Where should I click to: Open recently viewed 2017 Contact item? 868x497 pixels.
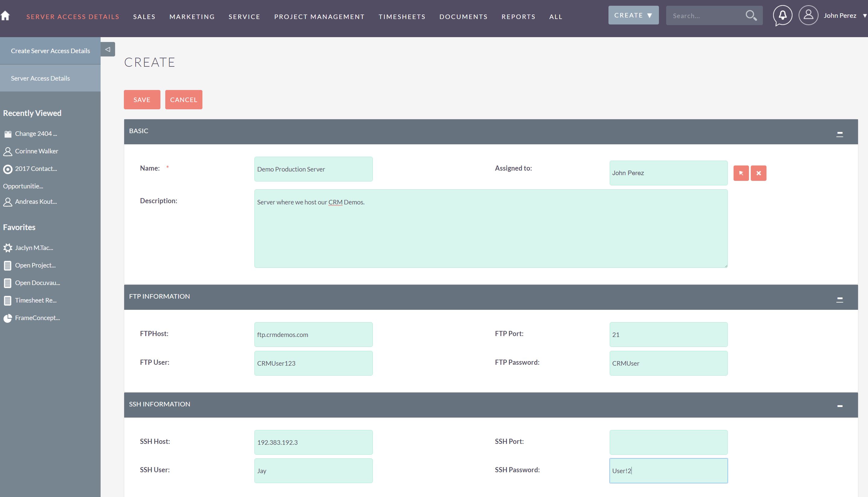pos(36,168)
